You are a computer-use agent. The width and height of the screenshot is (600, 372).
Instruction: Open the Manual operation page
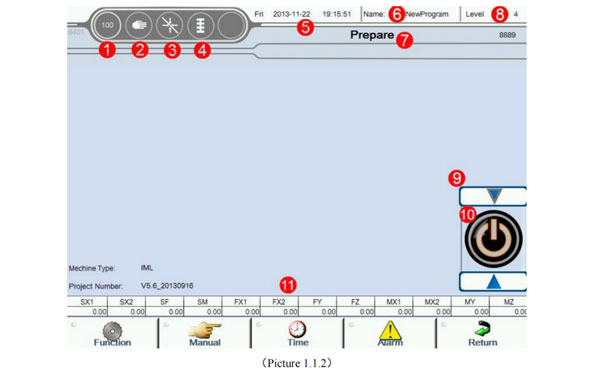coord(205,334)
